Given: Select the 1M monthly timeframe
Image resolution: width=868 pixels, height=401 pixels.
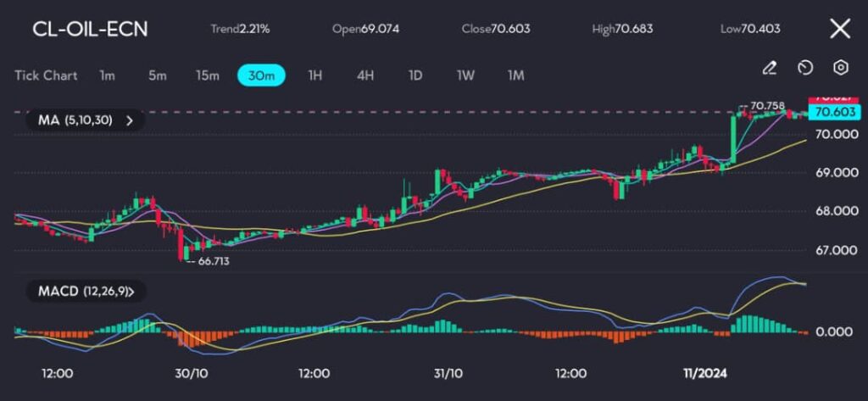Looking at the screenshot, I should 515,75.
